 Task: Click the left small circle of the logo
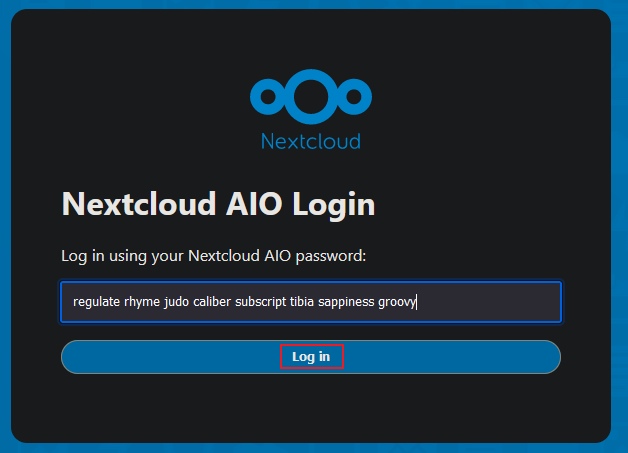(x=268, y=97)
